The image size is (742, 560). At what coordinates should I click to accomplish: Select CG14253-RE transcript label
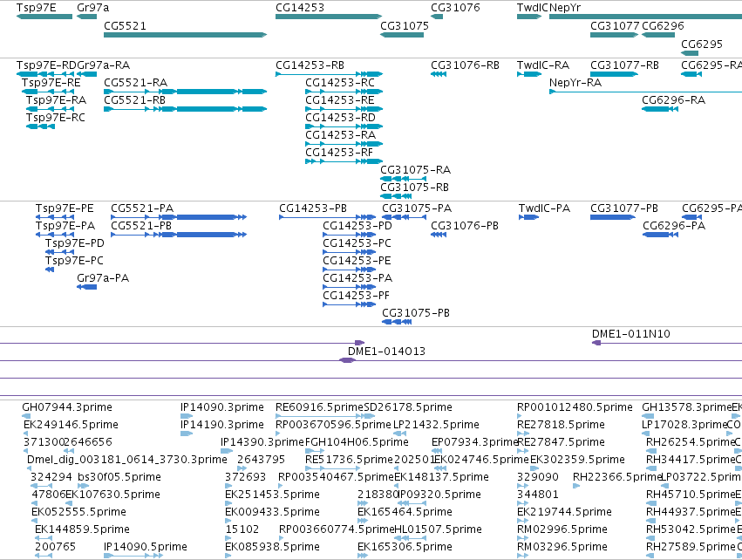pyautogui.click(x=340, y=100)
